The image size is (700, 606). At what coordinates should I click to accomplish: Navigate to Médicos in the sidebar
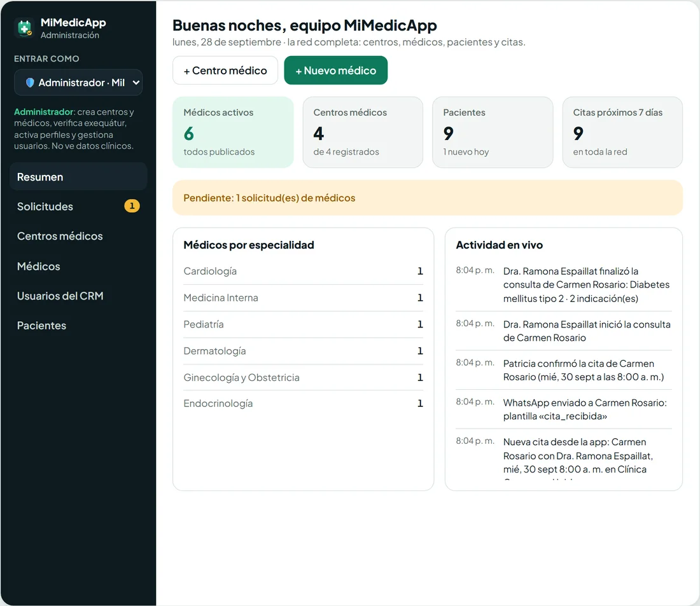(x=78, y=266)
